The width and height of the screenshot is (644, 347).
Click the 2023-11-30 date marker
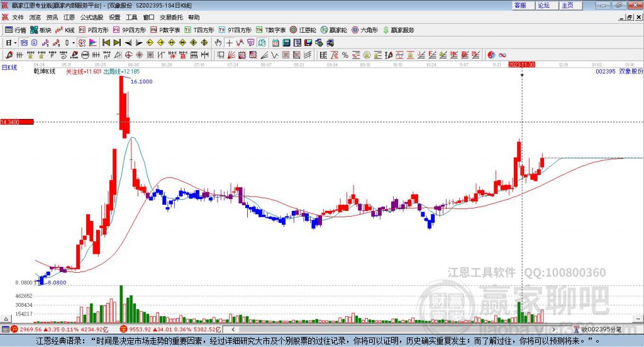(x=521, y=65)
